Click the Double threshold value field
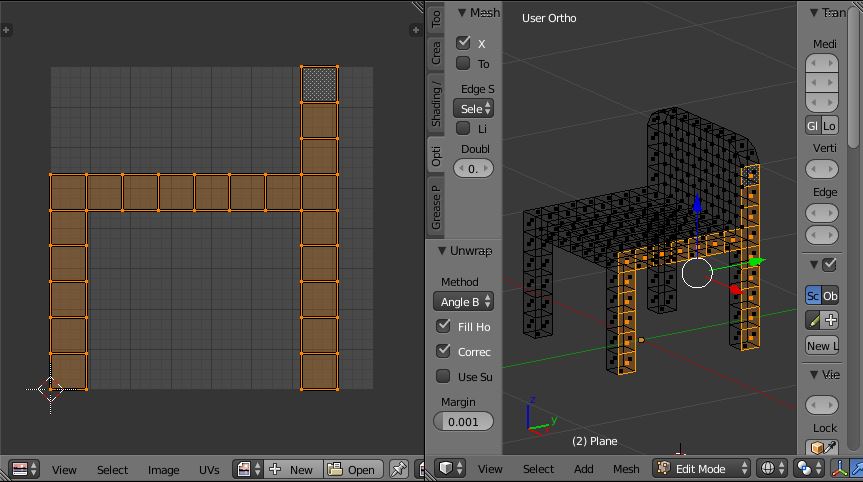This screenshot has width=863, height=482. coord(473,168)
